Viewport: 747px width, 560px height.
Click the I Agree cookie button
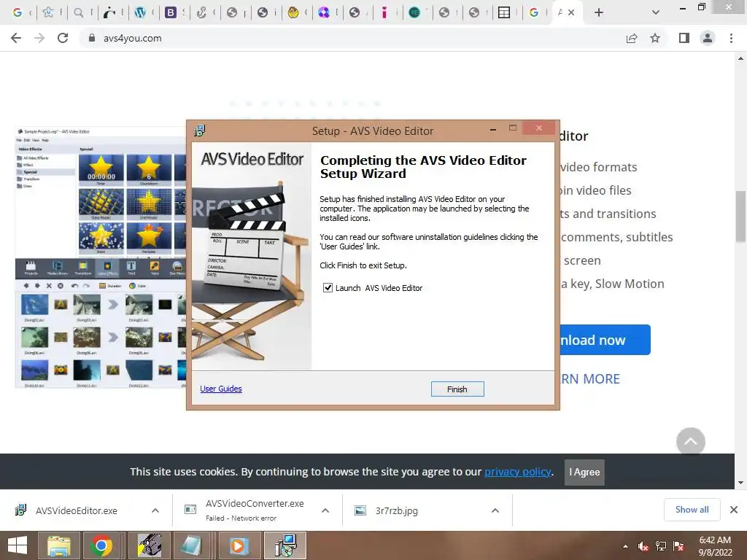pos(584,472)
